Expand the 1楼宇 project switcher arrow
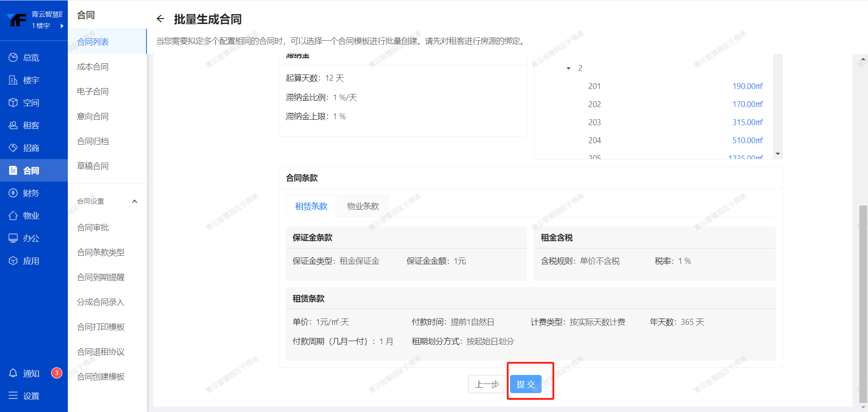Screen dimensions: 868x412 [62, 26]
